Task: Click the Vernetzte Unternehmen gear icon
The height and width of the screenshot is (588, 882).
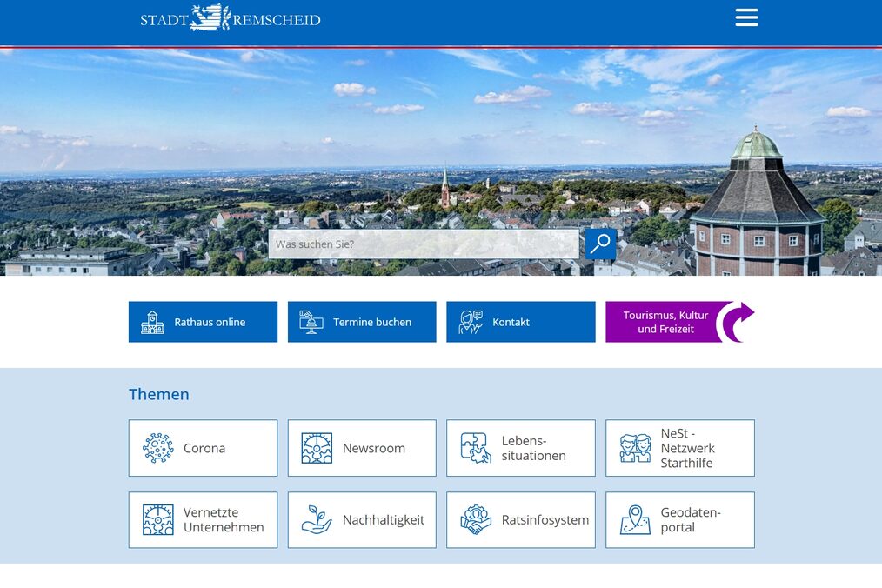Action: (x=157, y=520)
